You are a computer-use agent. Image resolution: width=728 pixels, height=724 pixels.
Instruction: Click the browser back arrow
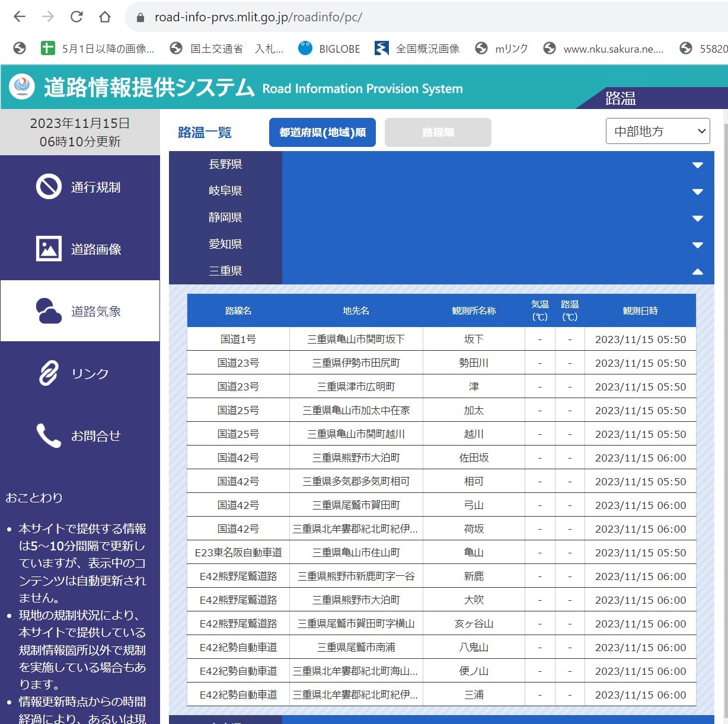point(20,17)
